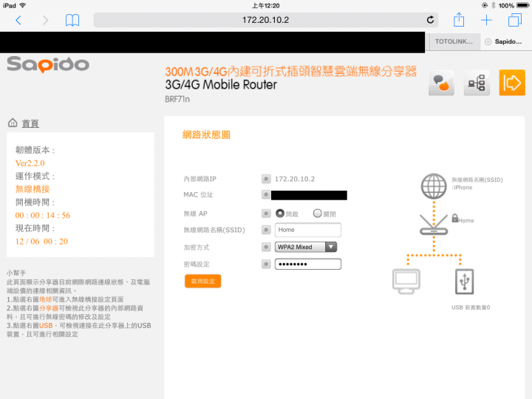532x399 pixels.
Task: Click the home house icon
Action: click(13, 123)
